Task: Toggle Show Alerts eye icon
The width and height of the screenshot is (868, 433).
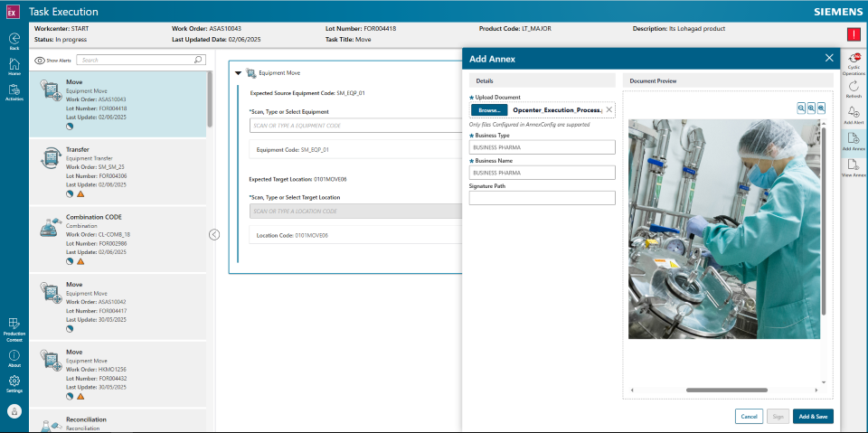Action: tap(41, 60)
